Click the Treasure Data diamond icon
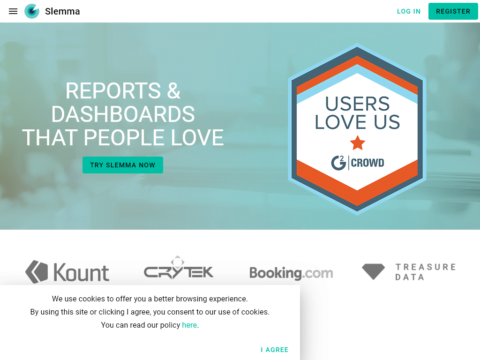 pyautogui.click(x=373, y=272)
